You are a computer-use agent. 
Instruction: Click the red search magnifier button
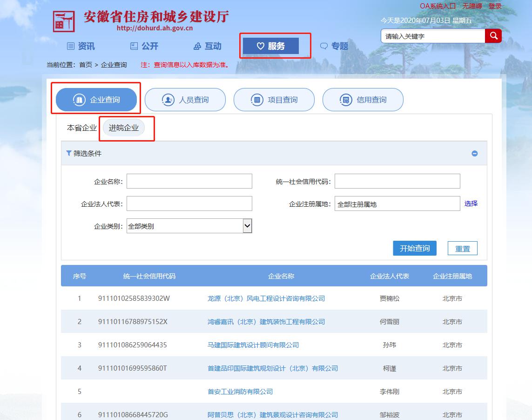(x=493, y=36)
